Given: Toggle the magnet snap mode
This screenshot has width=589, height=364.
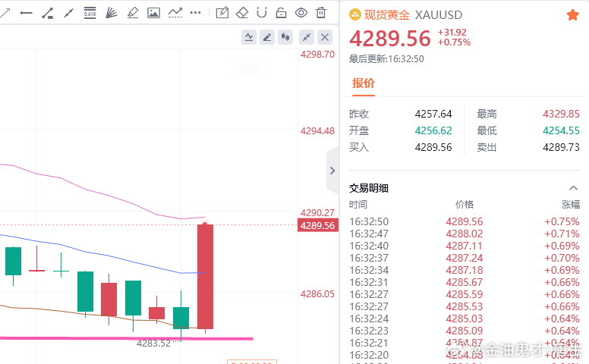Looking at the screenshot, I should (262, 12).
